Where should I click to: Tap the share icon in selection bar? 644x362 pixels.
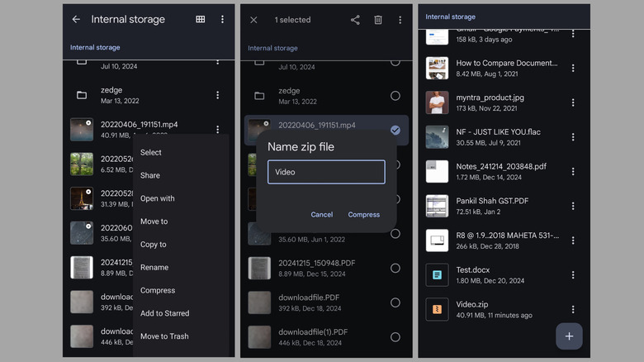(x=355, y=20)
